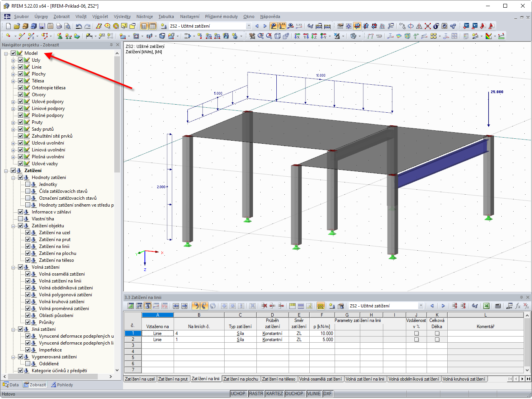Toggle the DXF status bar button
This screenshot has height=399, width=532.
pos(327,394)
